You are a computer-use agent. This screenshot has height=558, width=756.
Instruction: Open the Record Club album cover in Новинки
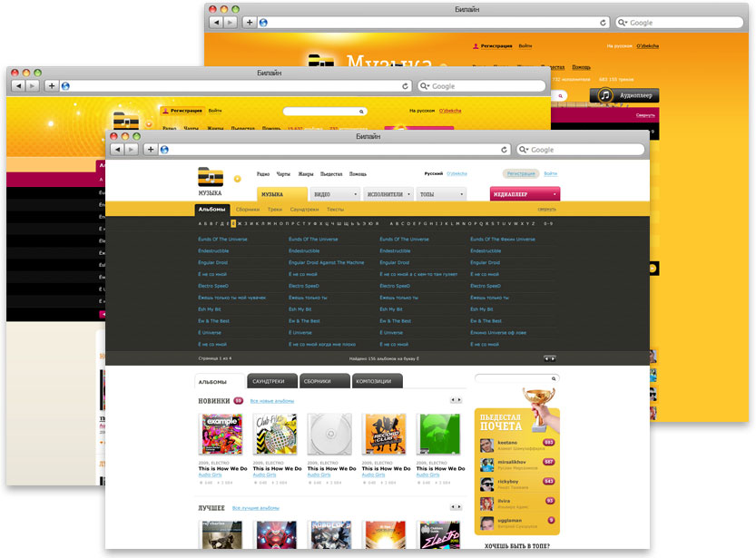pyautogui.click(x=385, y=435)
